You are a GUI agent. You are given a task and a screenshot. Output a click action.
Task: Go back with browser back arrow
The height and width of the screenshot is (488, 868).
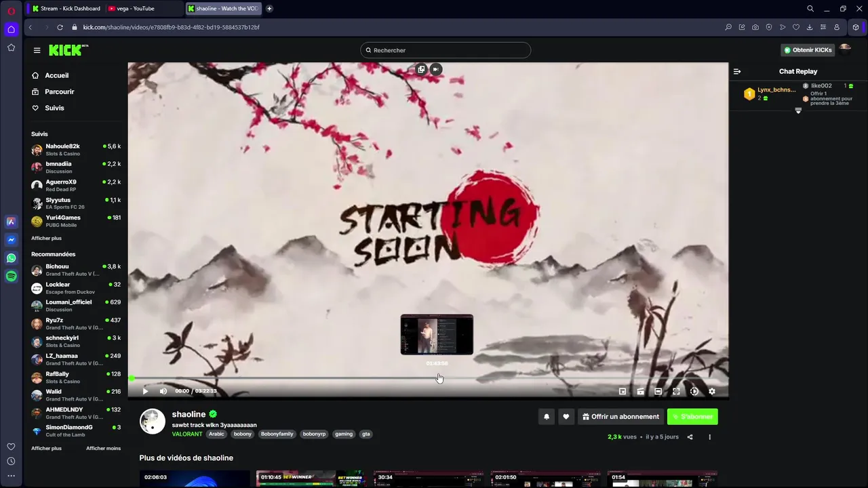pos(31,27)
